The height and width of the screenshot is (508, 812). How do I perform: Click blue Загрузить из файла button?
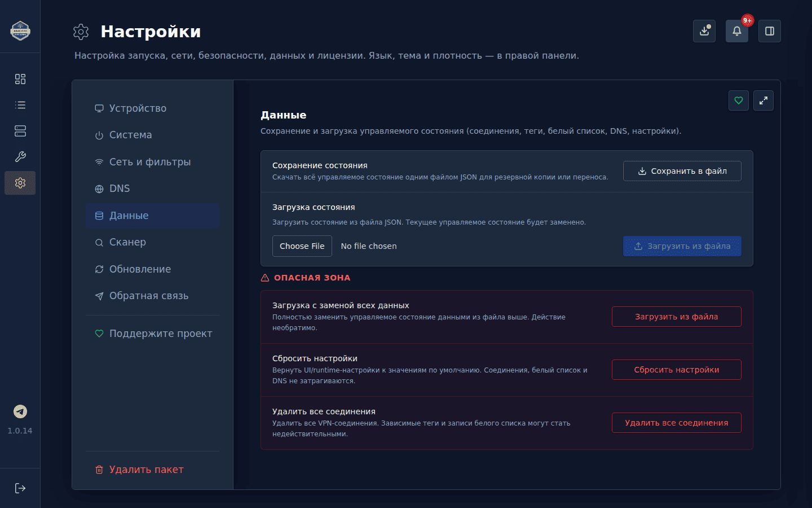click(x=682, y=246)
